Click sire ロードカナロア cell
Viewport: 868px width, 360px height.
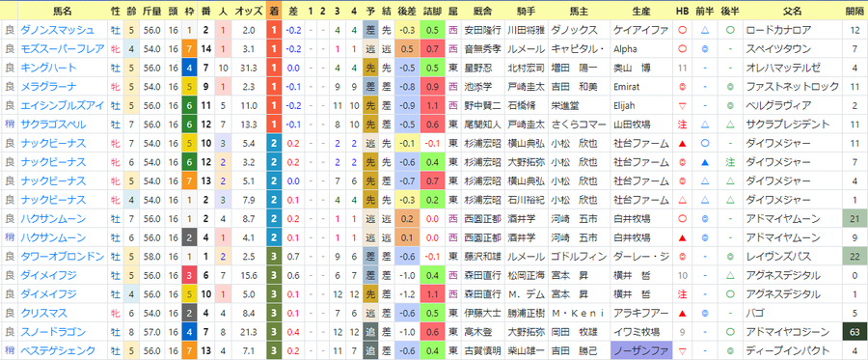point(792,30)
